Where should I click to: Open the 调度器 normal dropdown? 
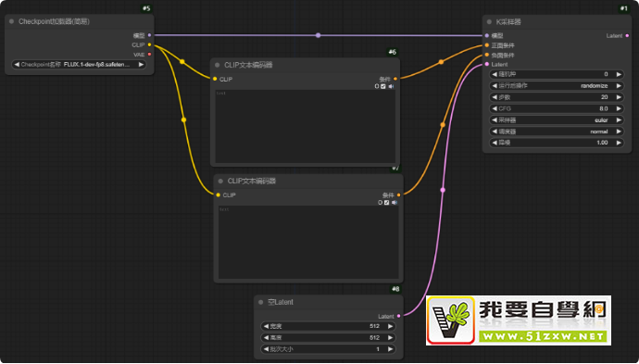coord(557,132)
